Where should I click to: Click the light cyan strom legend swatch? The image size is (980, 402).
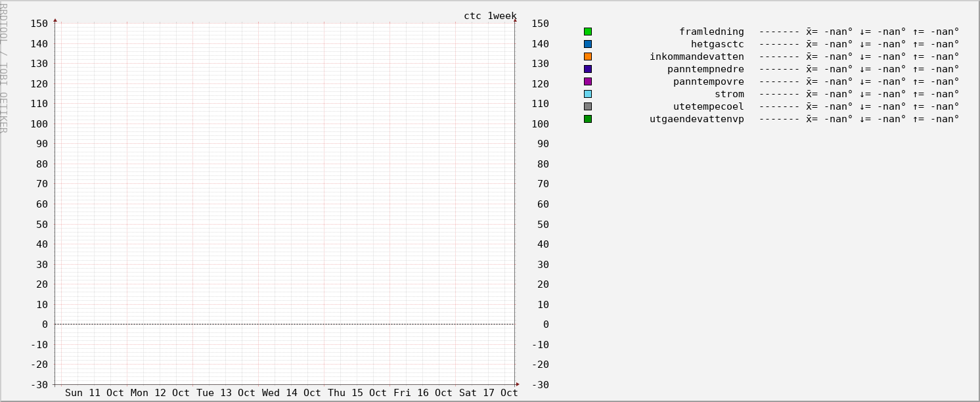(x=587, y=94)
